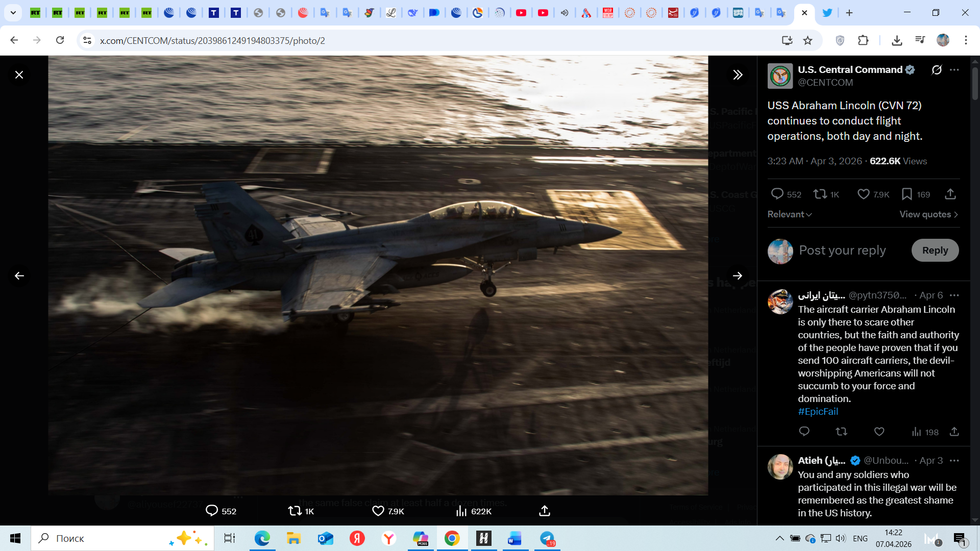Bookmark the CENTCOM post
This screenshot has width=980, height=551.
point(907,194)
